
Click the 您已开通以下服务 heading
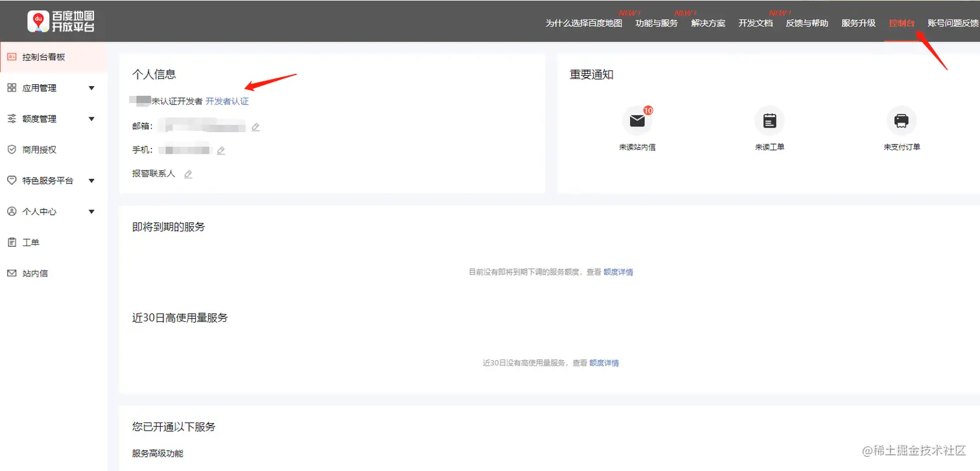tap(174, 427)
